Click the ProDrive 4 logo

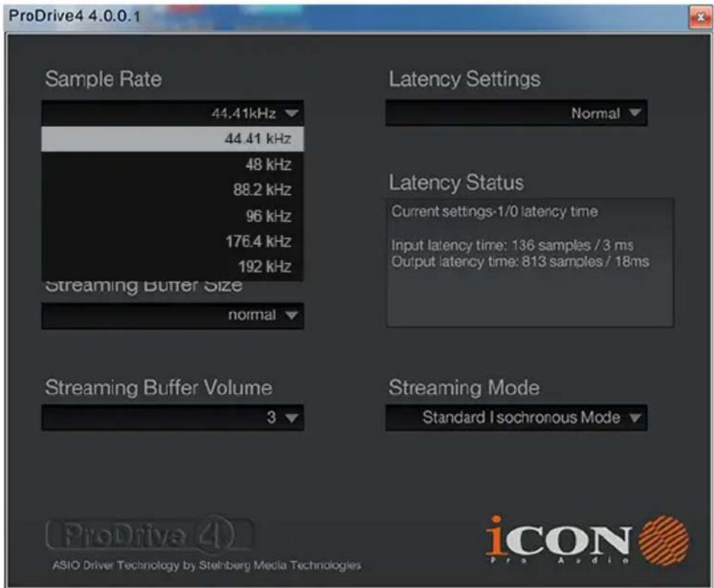click(x=150, y=534)
